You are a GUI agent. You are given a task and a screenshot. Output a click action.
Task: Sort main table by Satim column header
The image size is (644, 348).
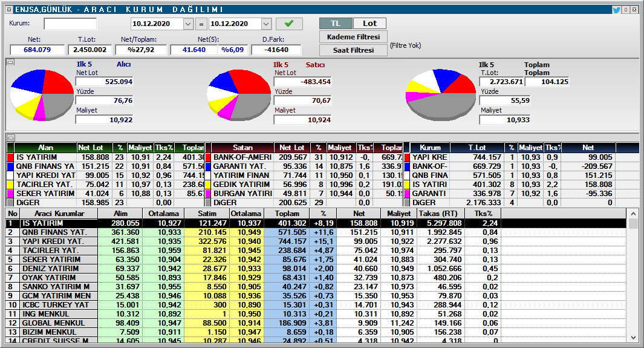207,214
